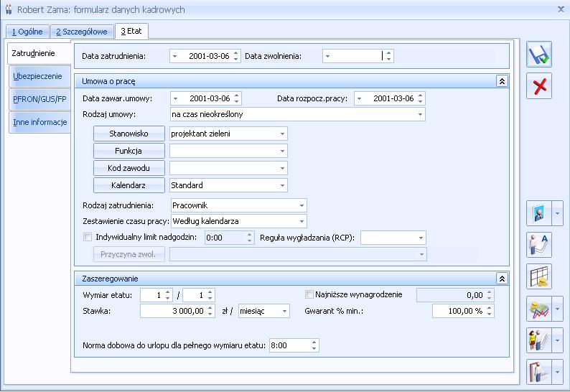Click the person at door icon
This screenshot has width=570, height=392.
[x=539, y=372]
